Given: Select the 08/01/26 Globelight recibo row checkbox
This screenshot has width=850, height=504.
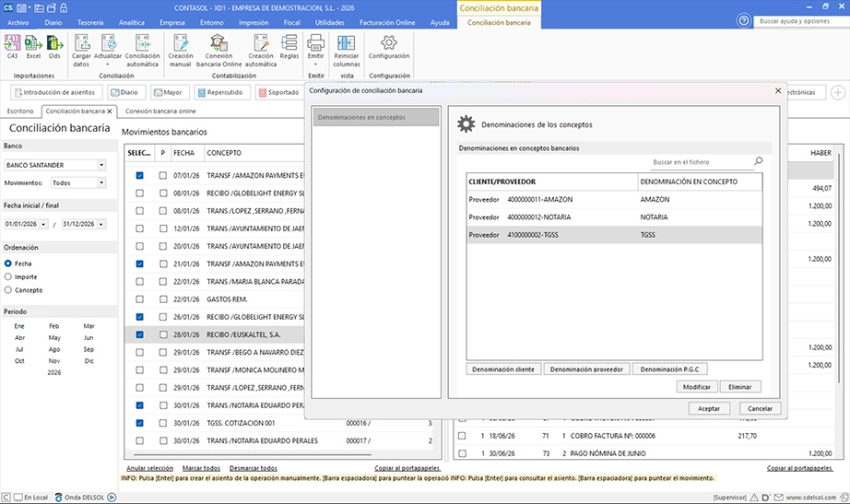Looking at the screenshot, I should pos(140,193).
